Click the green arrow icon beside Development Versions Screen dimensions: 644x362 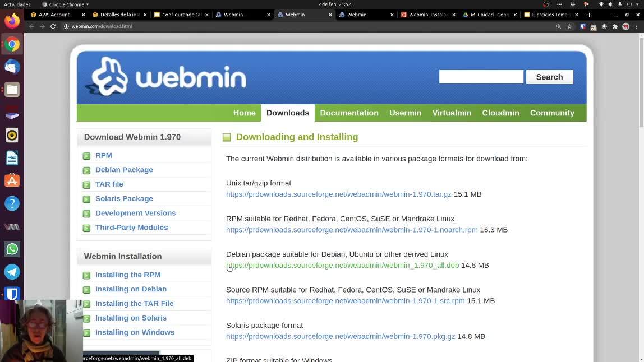coord(86,214)
